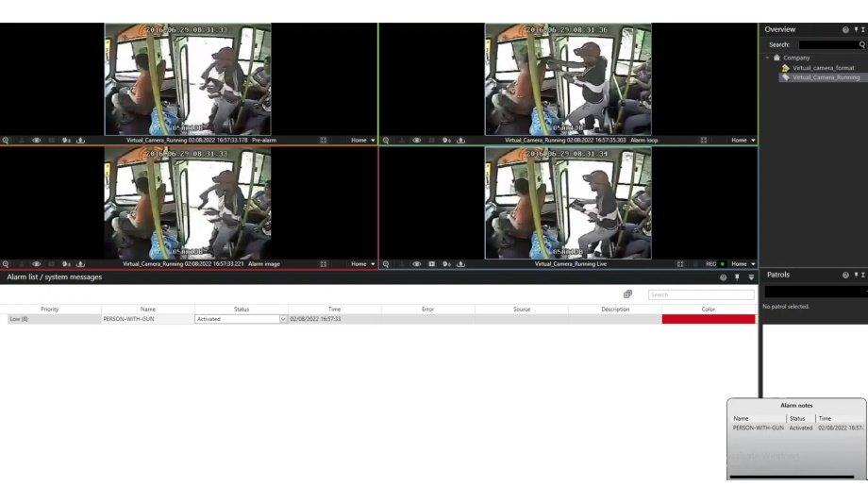Screen dimensions: 868x503
Task: Click the Description column header
Action: (615, 310)
